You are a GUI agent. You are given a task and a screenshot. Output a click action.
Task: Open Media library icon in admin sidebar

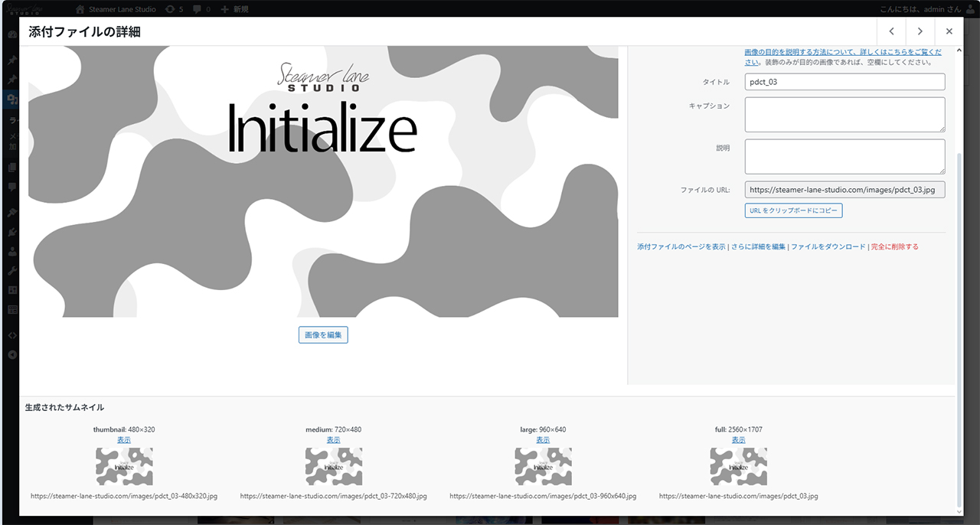[12, 99]
